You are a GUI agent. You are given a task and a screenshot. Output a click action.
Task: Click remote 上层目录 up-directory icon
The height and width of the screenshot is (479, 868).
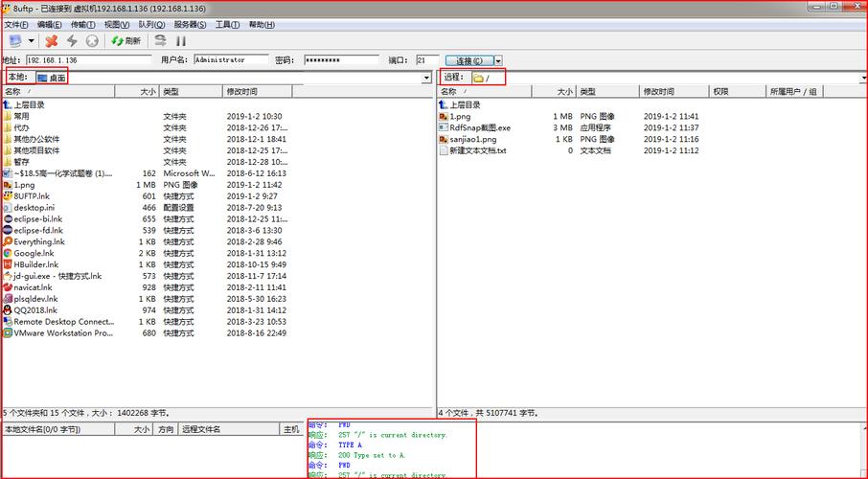pyautogui.click(x=443, y=104)
